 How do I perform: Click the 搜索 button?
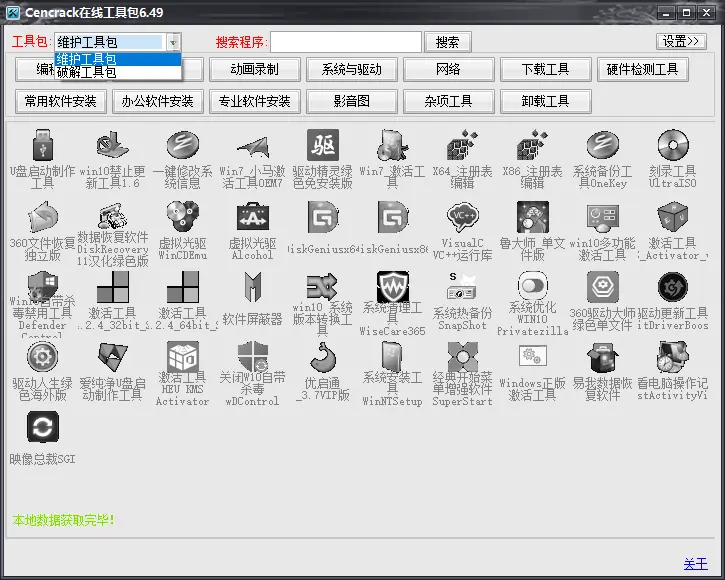448,42
